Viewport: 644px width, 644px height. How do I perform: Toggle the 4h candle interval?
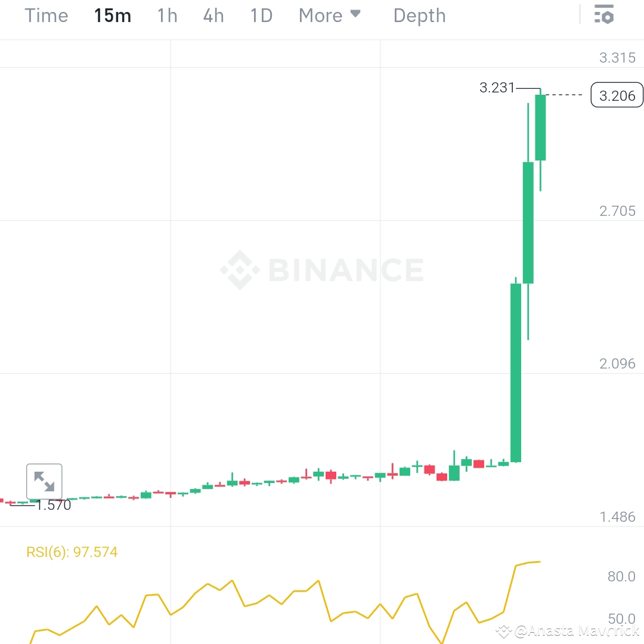click(x=213, y=16)
